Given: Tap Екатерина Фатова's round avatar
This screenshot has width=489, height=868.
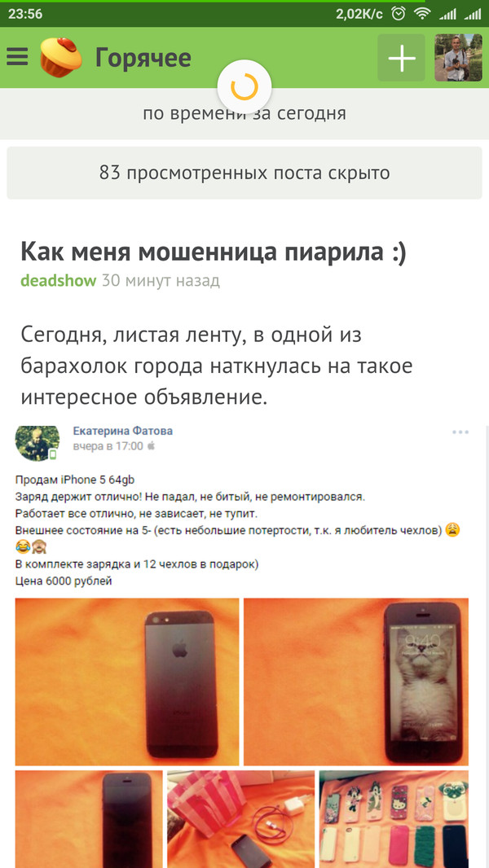Looking at the screenshot, I should 37,443.
